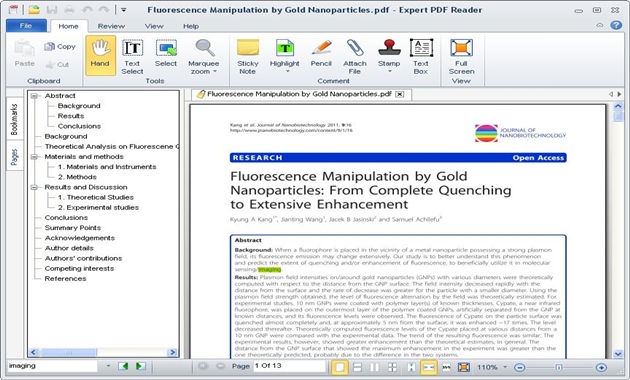The width and height of the screenshot is (630, 380).
Task: Click the bookmarks panel horizontal scrollbar
Action: pyautogui.click(x=103, y=352)
